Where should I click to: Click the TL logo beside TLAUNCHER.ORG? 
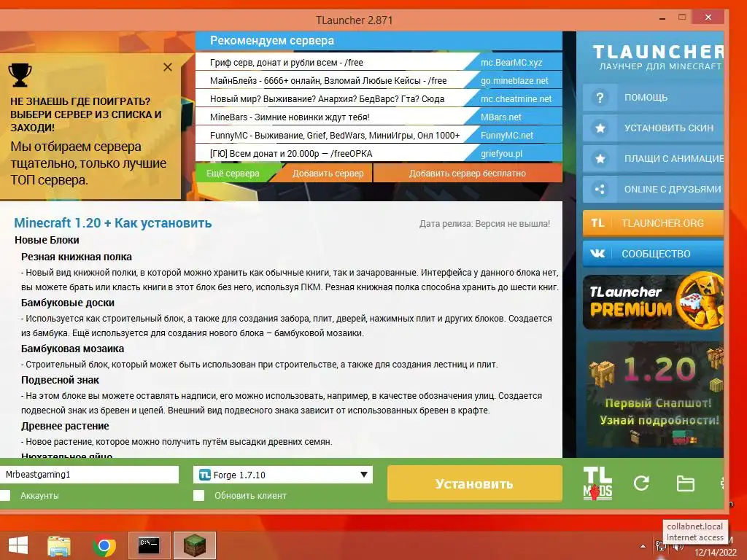click(x=597, y=223)
